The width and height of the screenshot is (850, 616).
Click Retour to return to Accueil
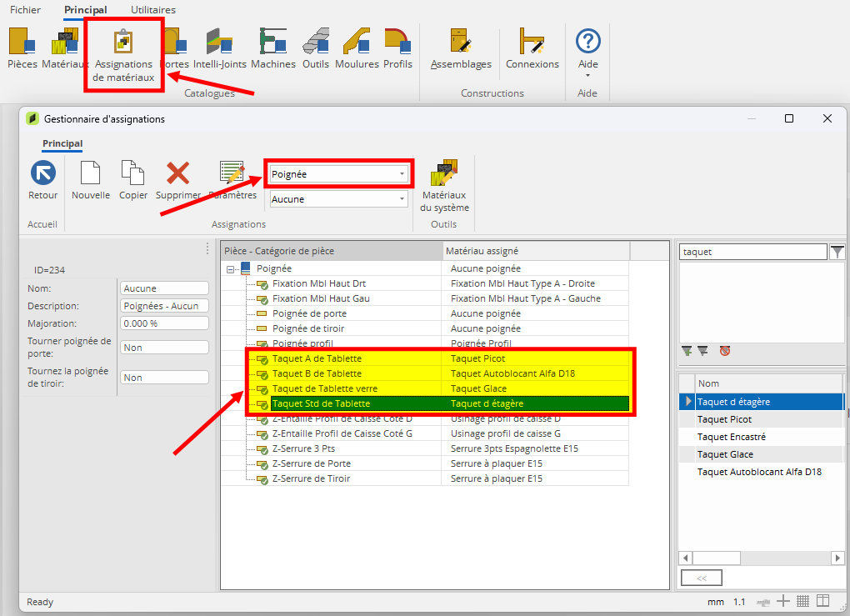coord(42,181)
